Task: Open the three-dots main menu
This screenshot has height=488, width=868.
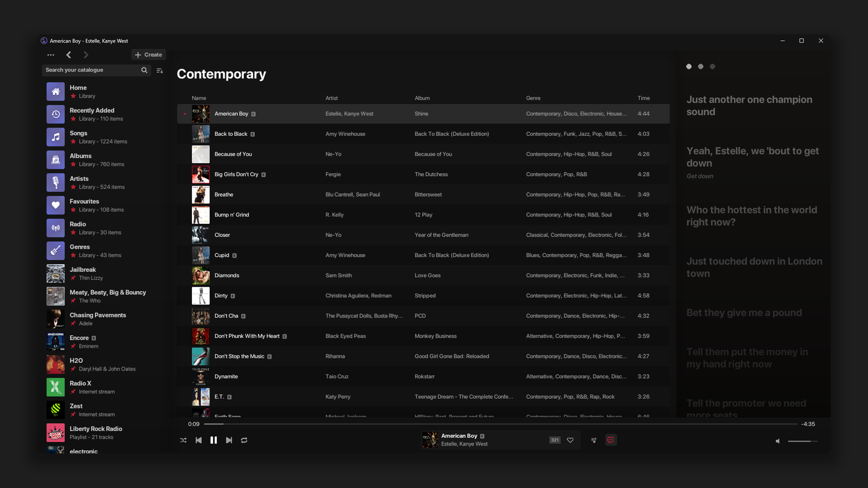Action: point(51,55)
